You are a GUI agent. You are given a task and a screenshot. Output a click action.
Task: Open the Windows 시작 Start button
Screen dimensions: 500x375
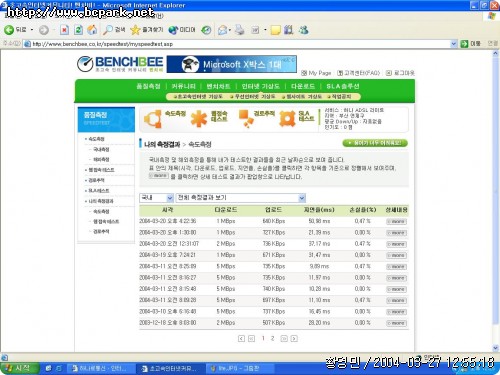(19, 368)
